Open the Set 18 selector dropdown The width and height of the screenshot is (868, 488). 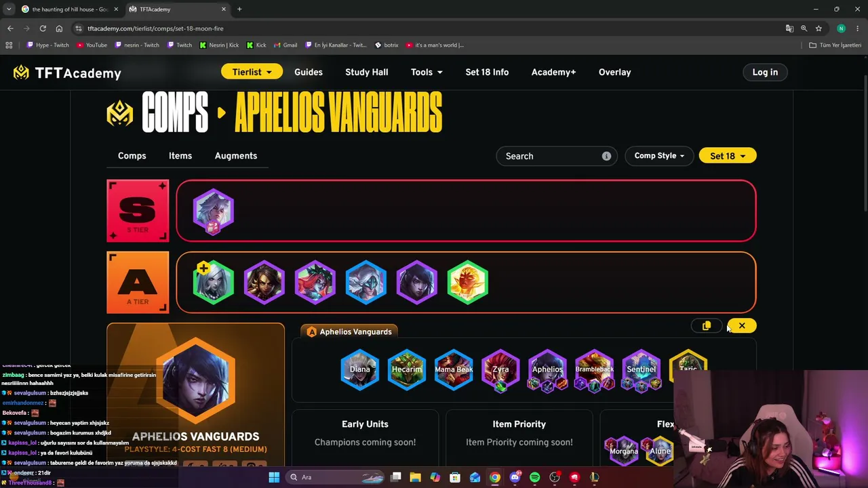pos(728,156)
